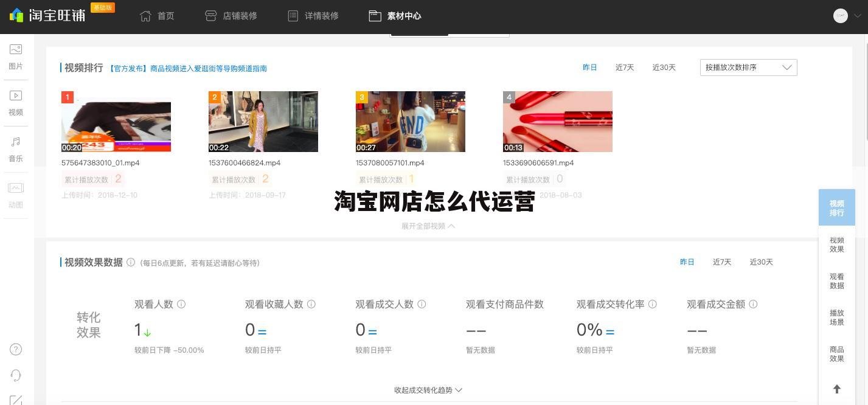Click info icon next to 观看成交金额
Screen dimensions: 868x405
click(x=753, y=304)
